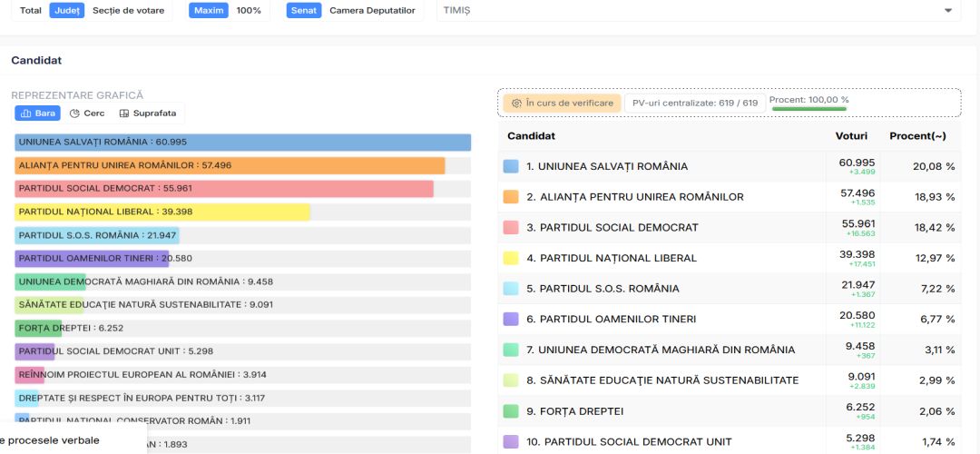The width and height of the screenshot is (980, 454).
Task: Click table row 7. Uniunea Democrată Maghiară
Action: [730, 350]
